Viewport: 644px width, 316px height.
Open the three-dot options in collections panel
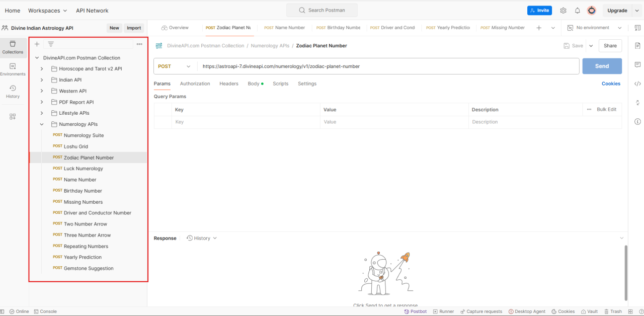point(139,44)
